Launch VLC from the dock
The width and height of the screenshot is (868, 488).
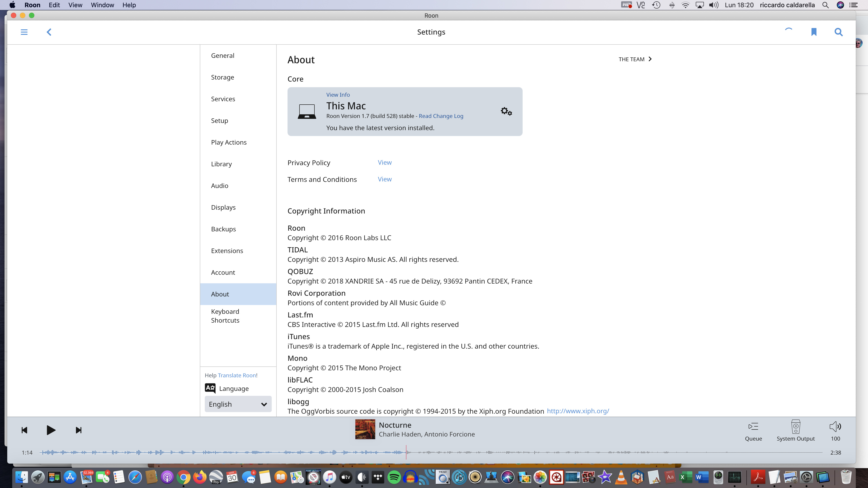click(x=621, y=477)
